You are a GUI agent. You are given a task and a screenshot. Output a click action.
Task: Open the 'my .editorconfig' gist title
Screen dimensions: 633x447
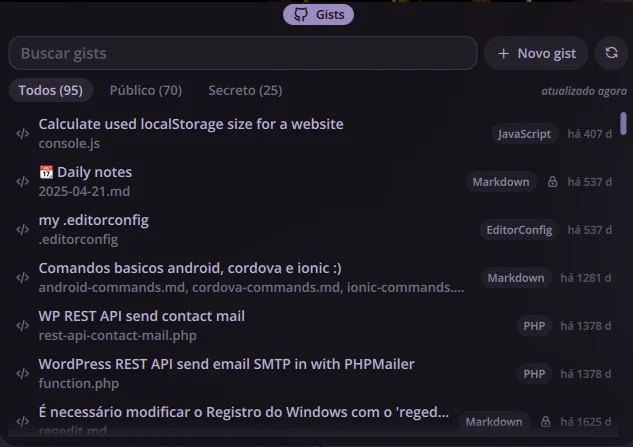coord(94,220)
